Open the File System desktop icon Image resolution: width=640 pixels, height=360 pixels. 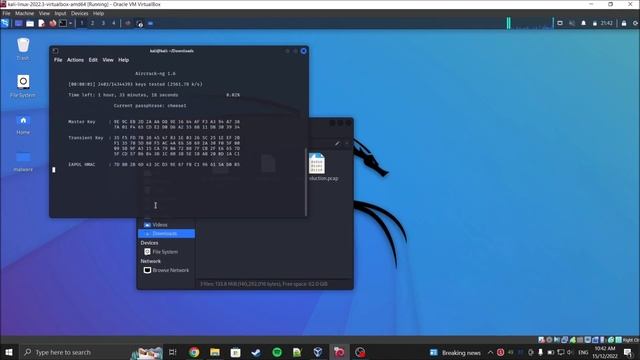23,86
